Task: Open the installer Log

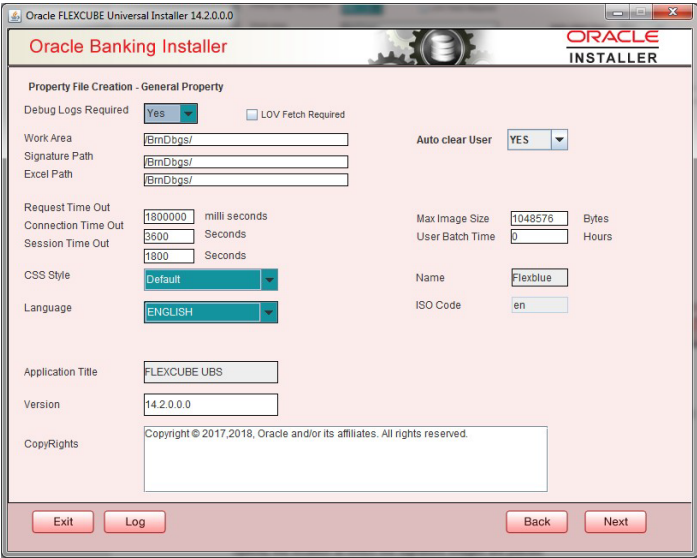Action: coord(135,522)
